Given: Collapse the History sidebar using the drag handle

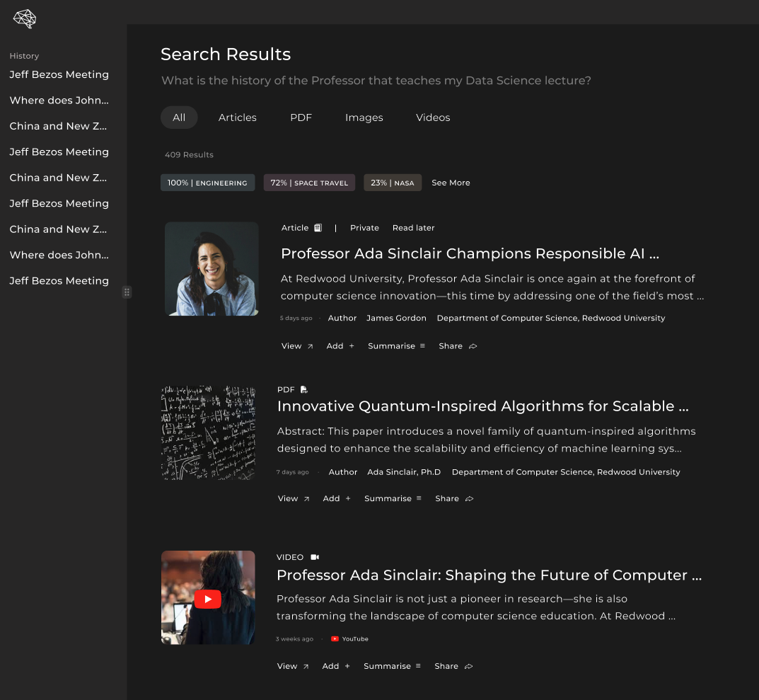Looking at the screenshot, I should (x=127, y=292).
